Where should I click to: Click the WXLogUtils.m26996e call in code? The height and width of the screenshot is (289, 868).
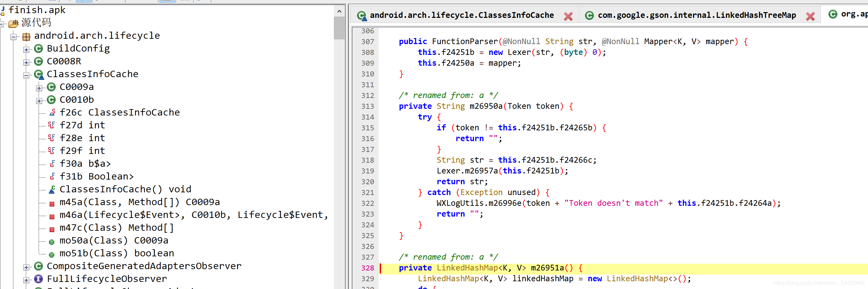coord(479,203)
